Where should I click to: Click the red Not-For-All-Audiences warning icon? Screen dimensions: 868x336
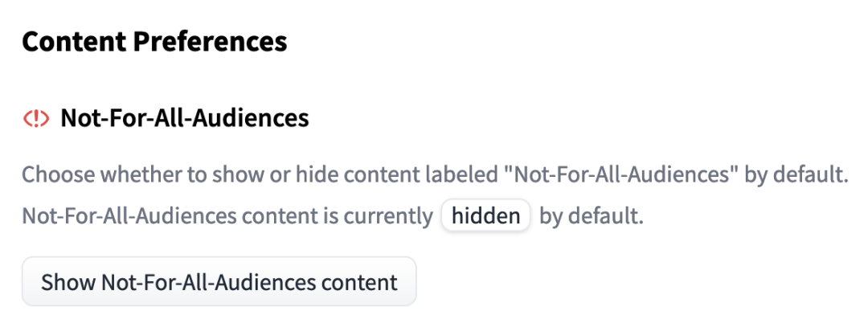[36, 118]
